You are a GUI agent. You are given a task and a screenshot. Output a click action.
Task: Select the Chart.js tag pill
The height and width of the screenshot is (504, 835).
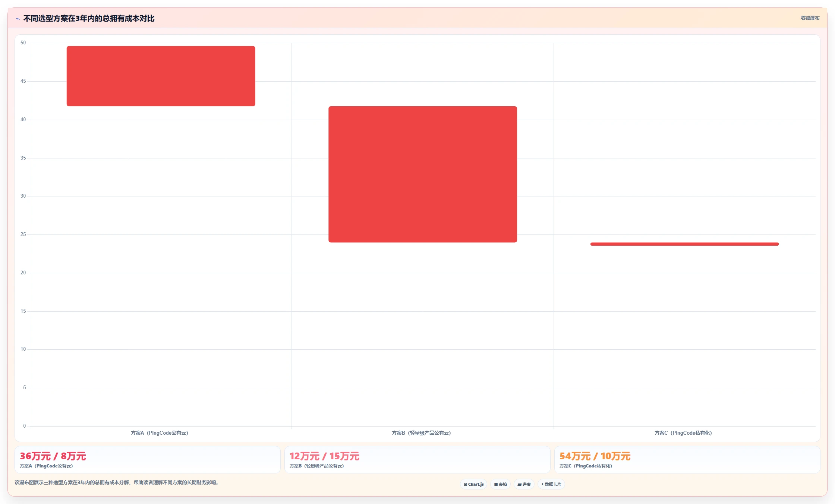pos(473,484)
